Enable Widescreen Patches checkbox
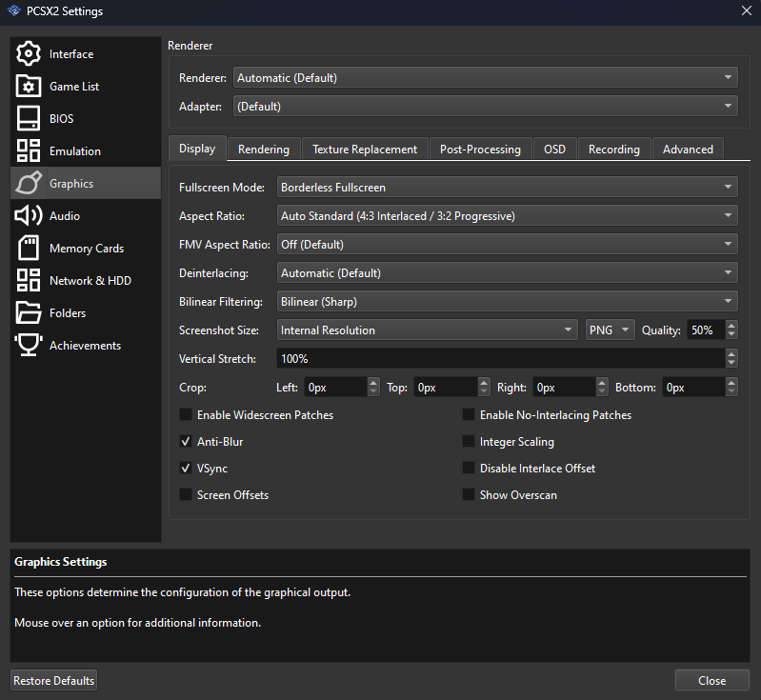This screenshot has width=761, height=700. pos(186,414)
